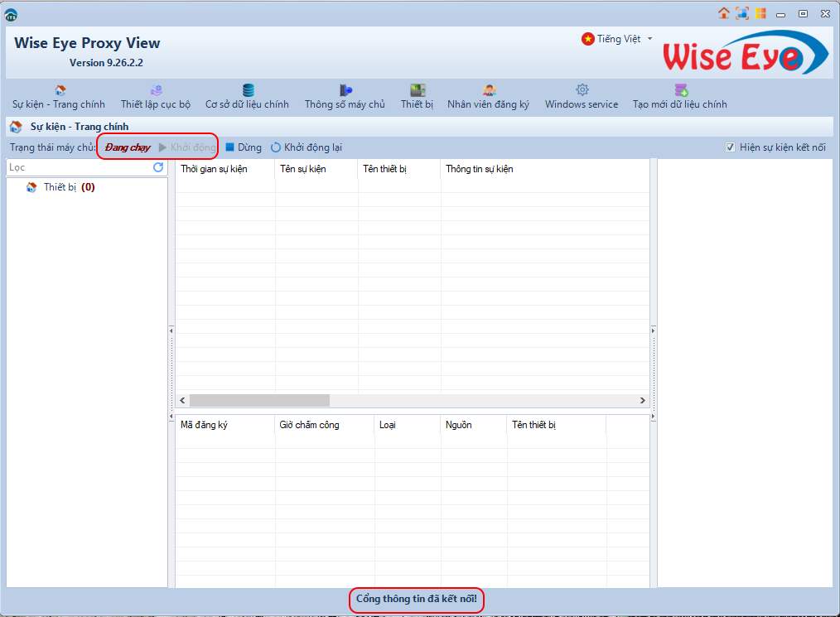Select the Thiết bị toolbar icon
The width and height of the screenshot is (840, 617).
click(418, 90)
